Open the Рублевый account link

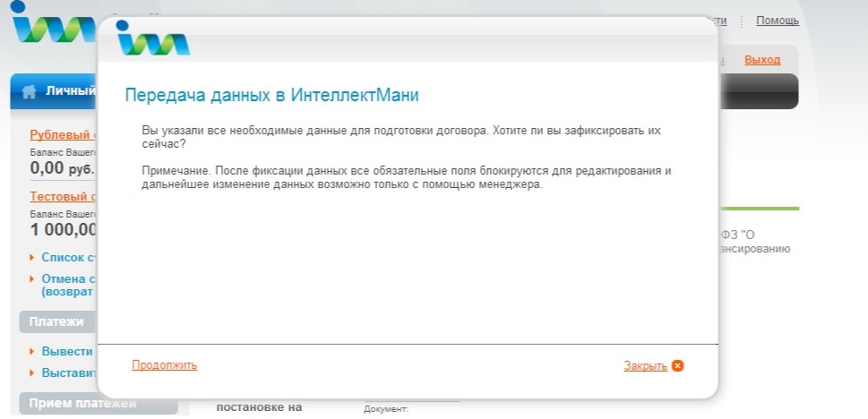(x=64, y=135)
